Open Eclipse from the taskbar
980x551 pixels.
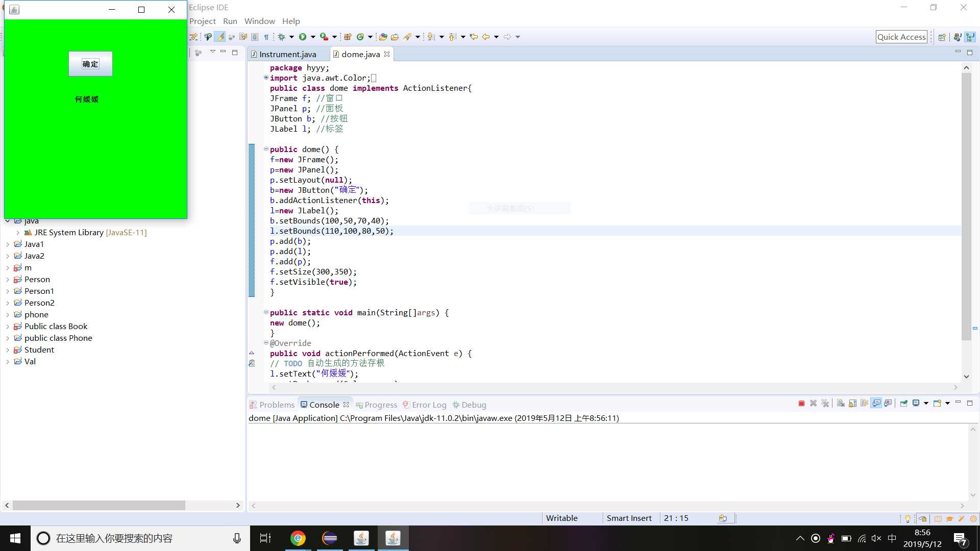coord(330,538)
